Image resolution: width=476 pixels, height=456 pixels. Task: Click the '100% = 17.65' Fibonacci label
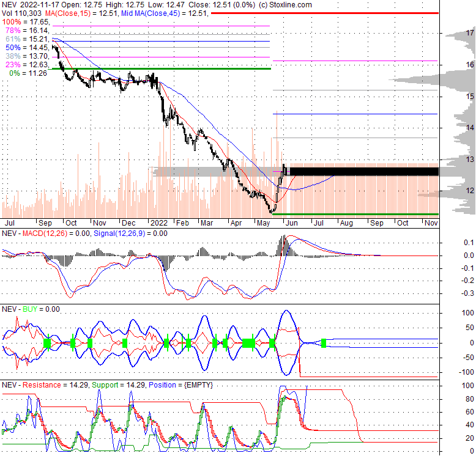coord(26,22)
